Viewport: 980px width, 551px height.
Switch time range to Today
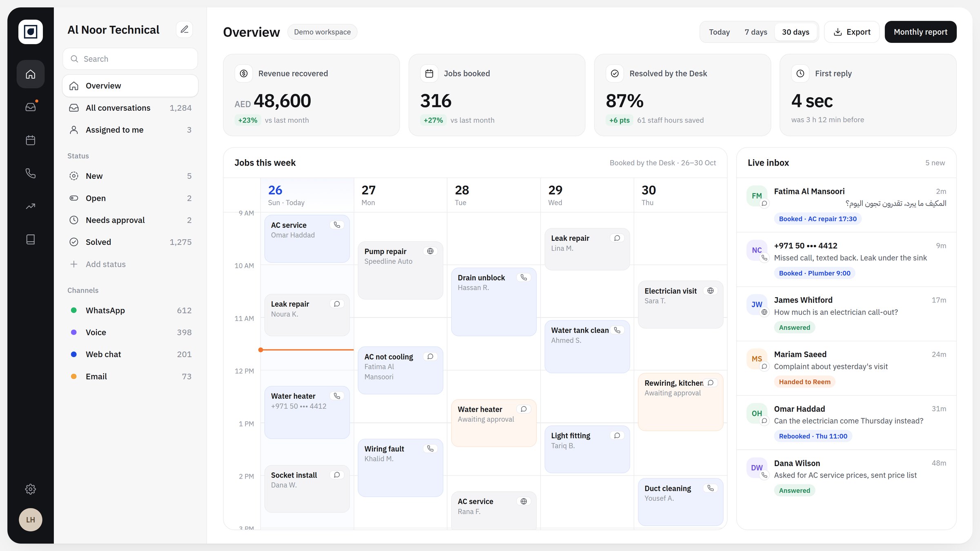pos(719,32)
